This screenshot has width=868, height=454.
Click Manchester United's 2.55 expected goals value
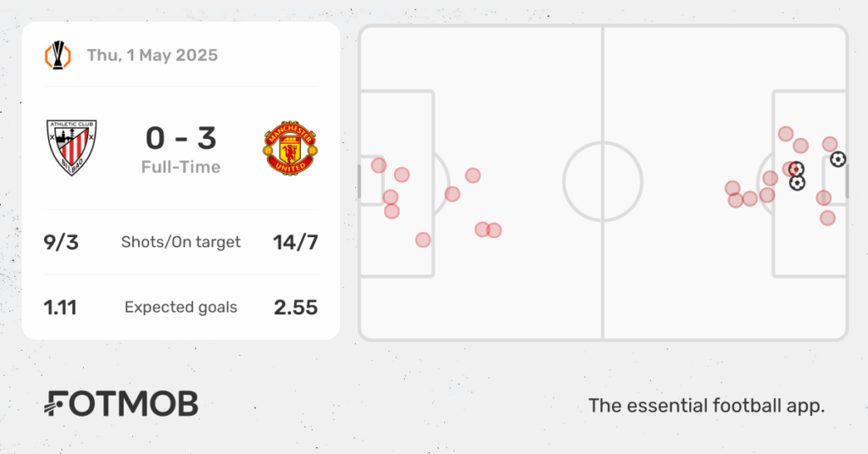pyautogui.click(x=296, y=307)
